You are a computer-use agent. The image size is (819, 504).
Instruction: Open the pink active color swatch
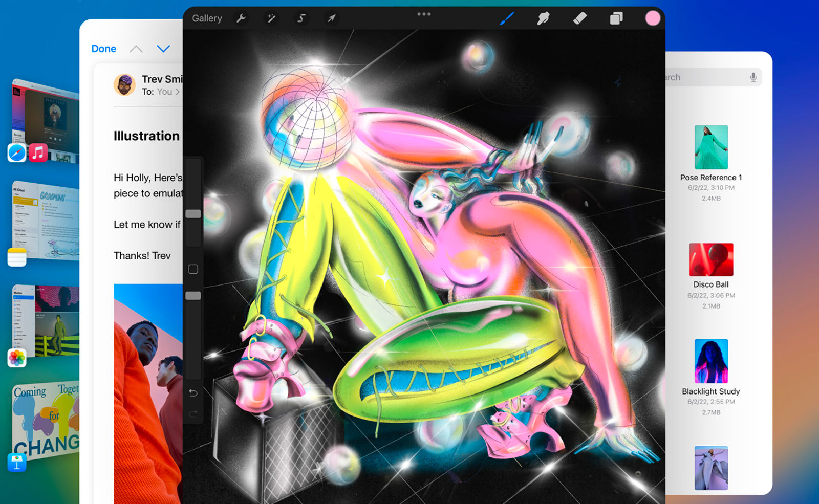click(x=653, y=18)
